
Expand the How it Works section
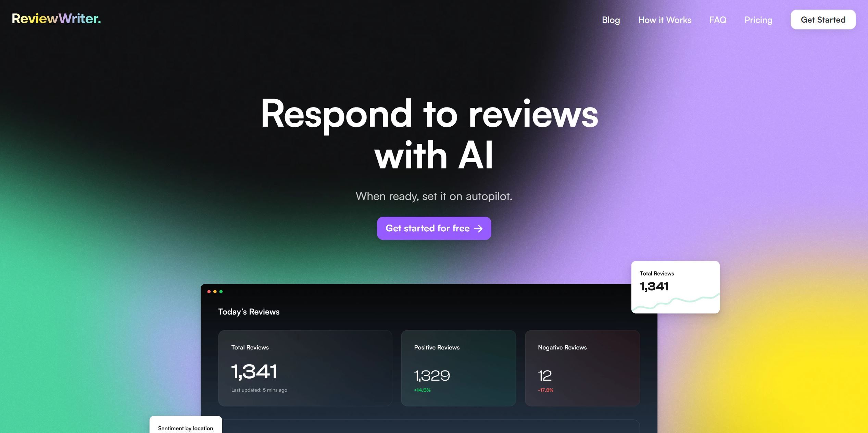(664, 20)
